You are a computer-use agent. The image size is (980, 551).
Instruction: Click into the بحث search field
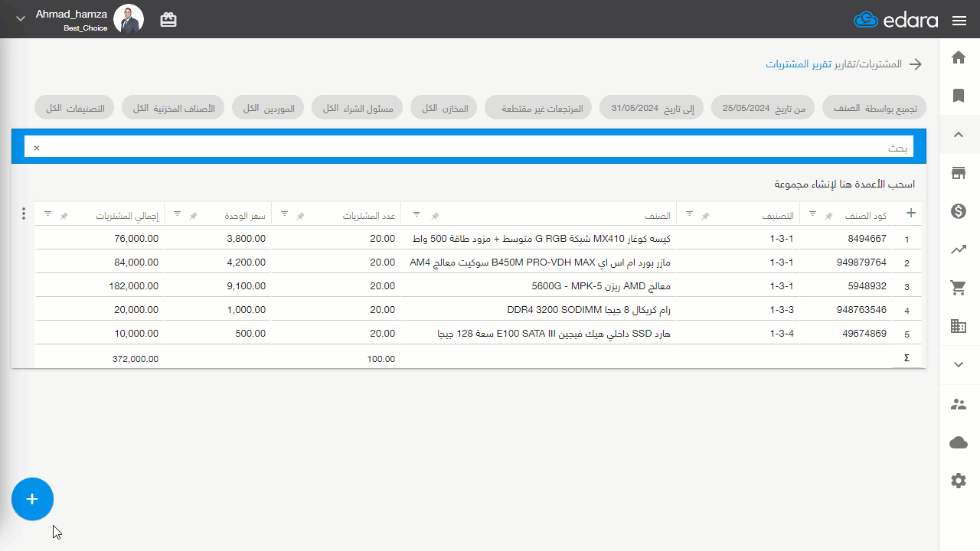(469, 147)
